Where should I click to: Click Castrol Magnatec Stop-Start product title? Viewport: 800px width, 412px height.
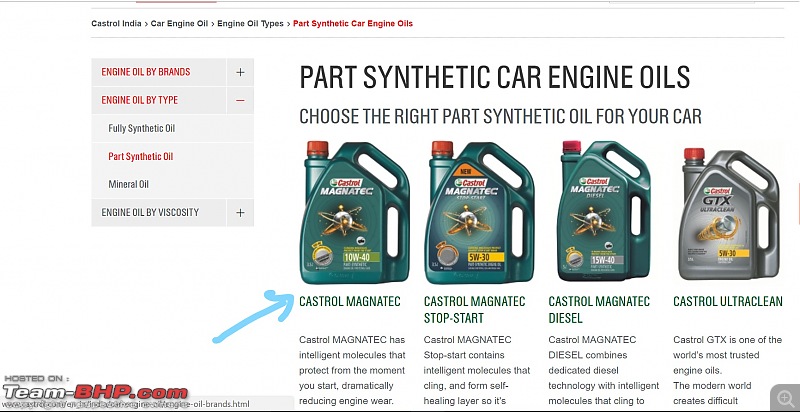pyautogui.click(x=474, y=310)
